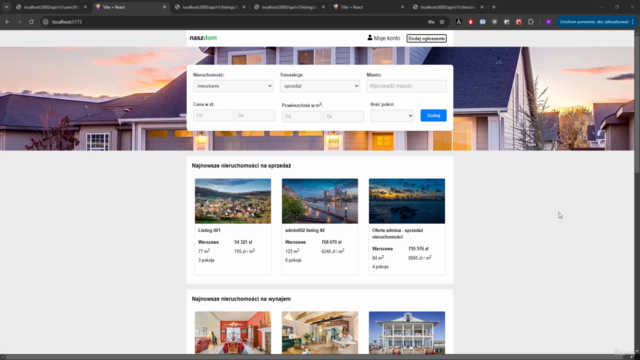Click the Szukaj search button
The height and width of the screenshot is (360, 640).
tap(433, 116)
